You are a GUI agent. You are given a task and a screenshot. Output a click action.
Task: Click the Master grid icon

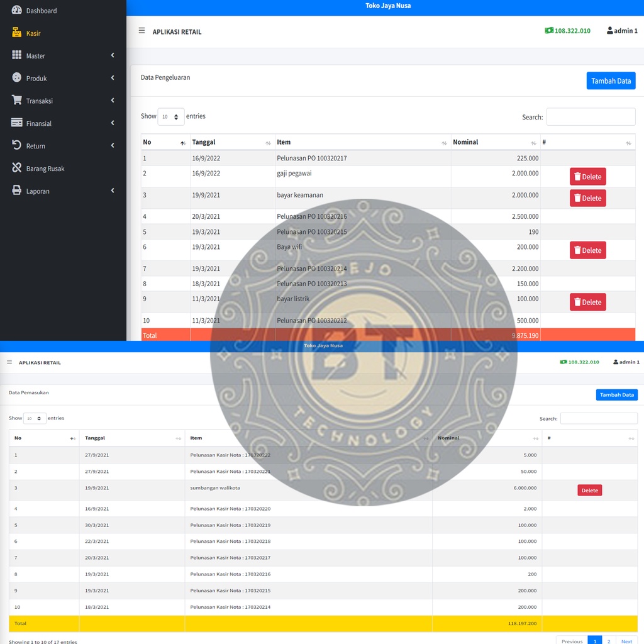16,55
